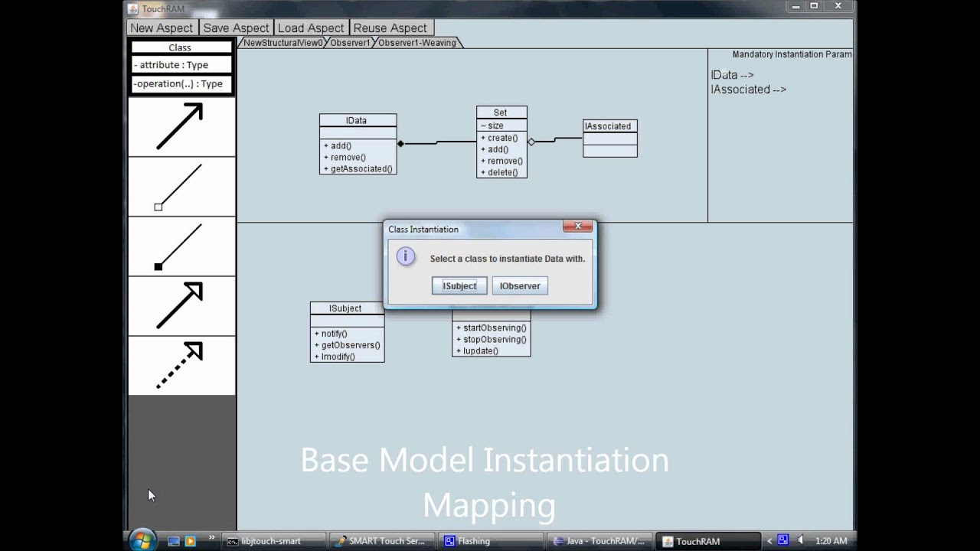Switch to the Observer1 tab
Screen dimensions: 980x551
tap(350, 43)
